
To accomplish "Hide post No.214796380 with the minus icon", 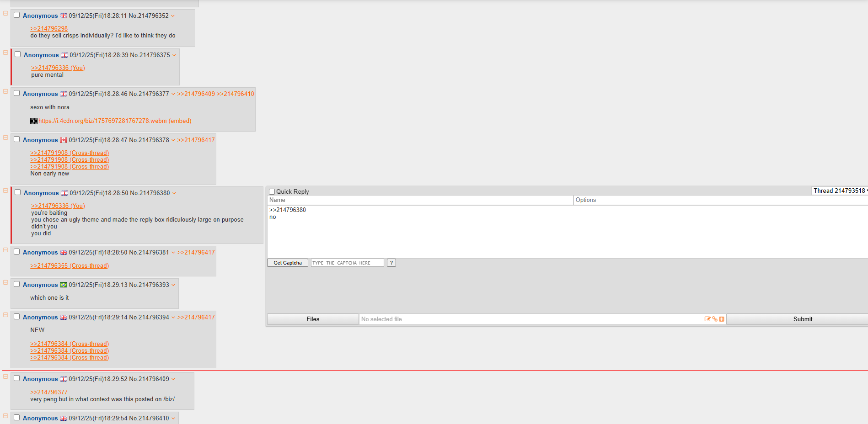I will coord(5,191).
